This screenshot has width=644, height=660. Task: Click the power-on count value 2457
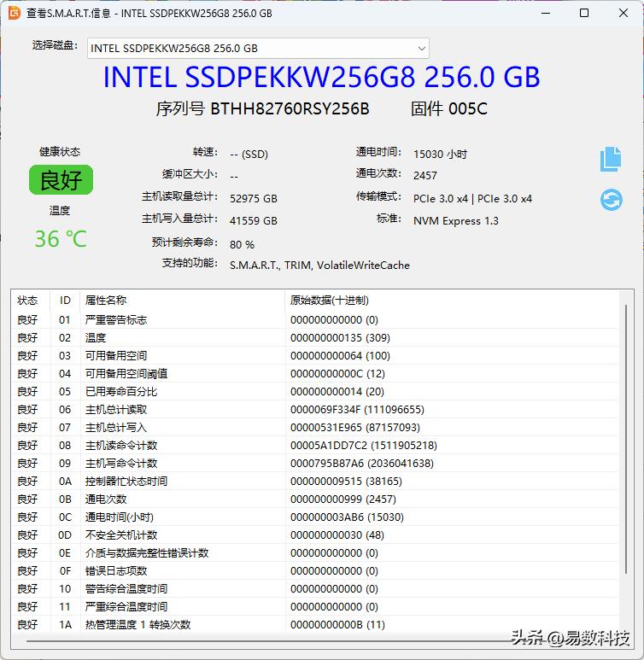[x=425, y=175]
